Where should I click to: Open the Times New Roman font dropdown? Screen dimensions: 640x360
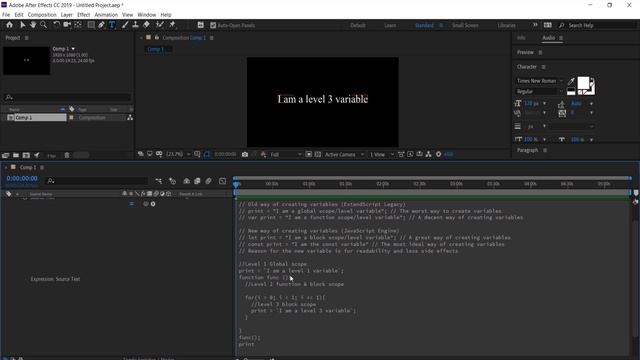[x=540, y=81]
